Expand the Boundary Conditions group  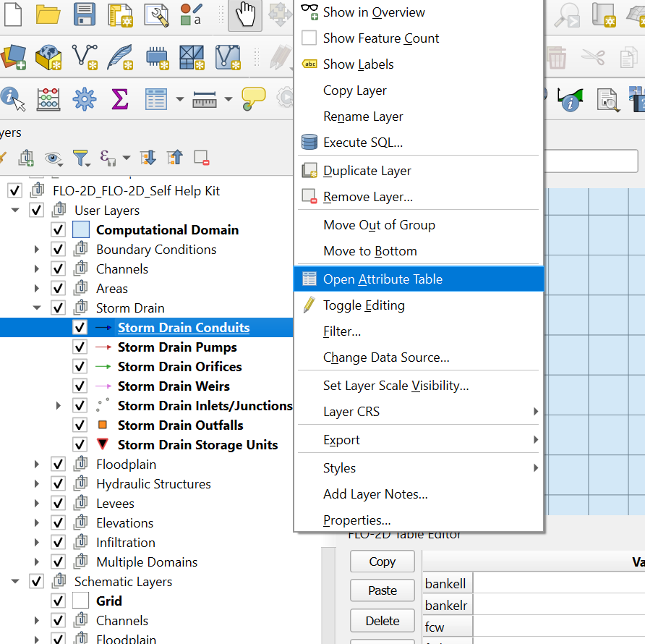click(36, 250)
